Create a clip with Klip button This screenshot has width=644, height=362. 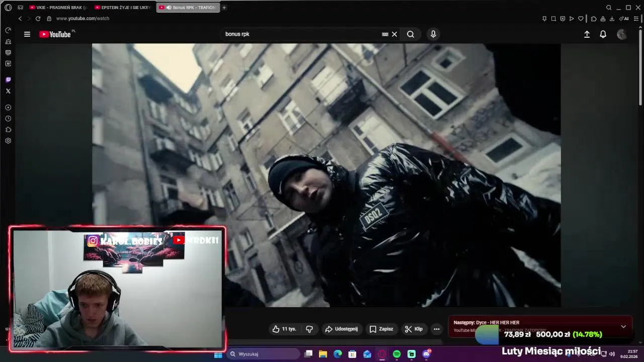[414, 329]
